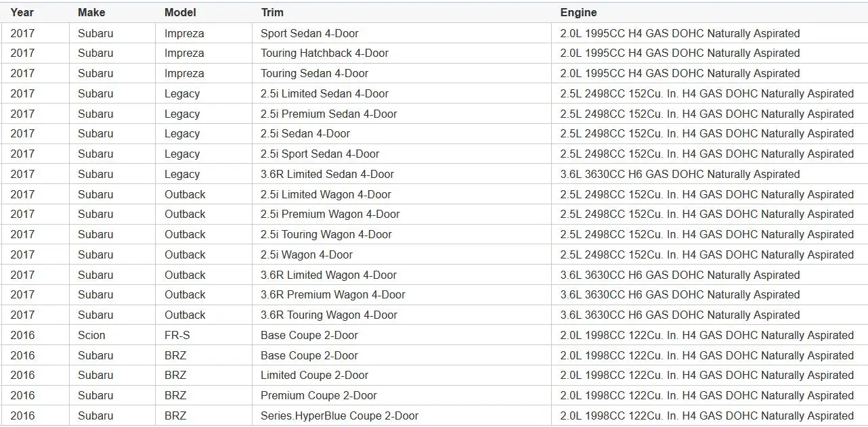This screenshot has width=868, height=427.
Task: Click engine cell of 3.6R Touring Wagon row
Action: pyautogui.click(x=710, y=315)
